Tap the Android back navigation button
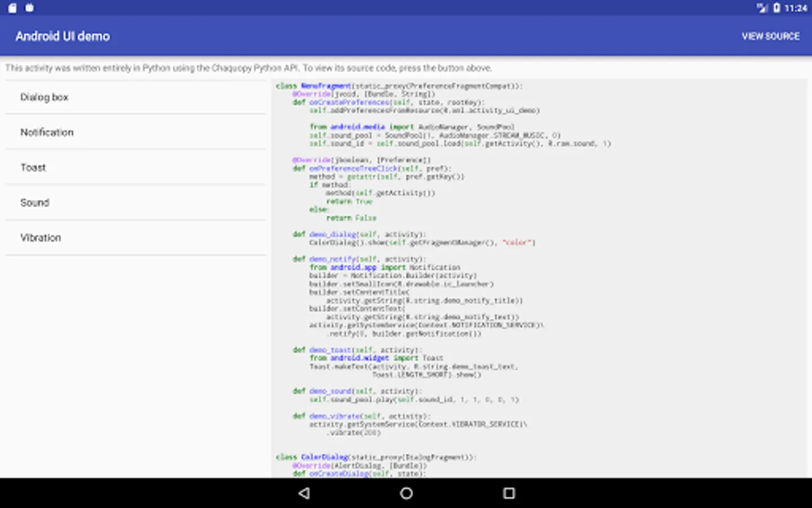Viewport: 812px width, 508px height. (x=304, y=493)
